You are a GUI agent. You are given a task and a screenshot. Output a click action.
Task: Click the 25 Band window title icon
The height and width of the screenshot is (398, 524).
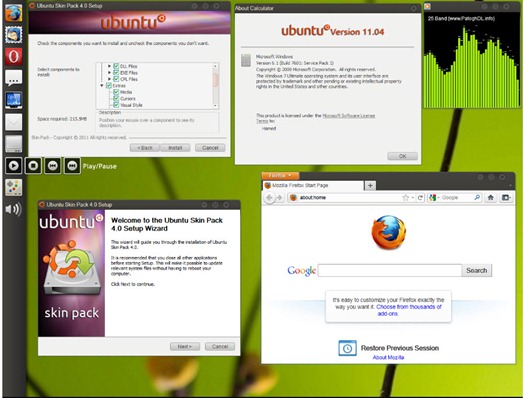pos(427,6)
